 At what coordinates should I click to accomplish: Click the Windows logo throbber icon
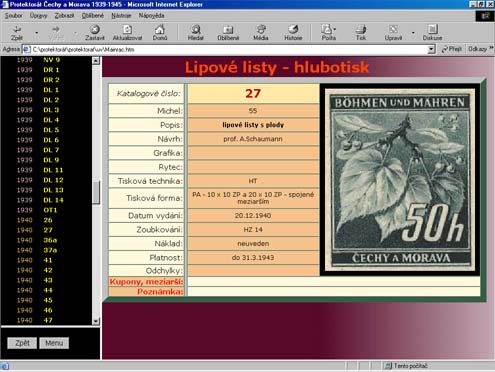tap(485, 16)
